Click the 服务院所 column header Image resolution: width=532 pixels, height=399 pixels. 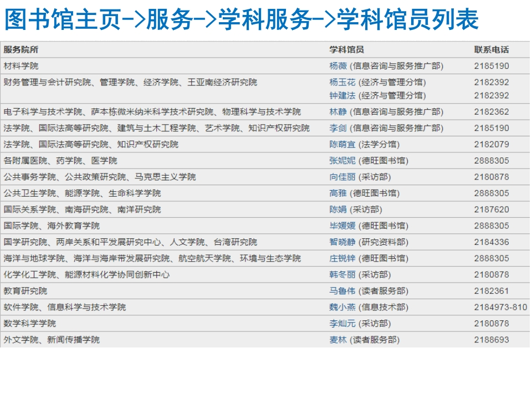coord(21,49)
